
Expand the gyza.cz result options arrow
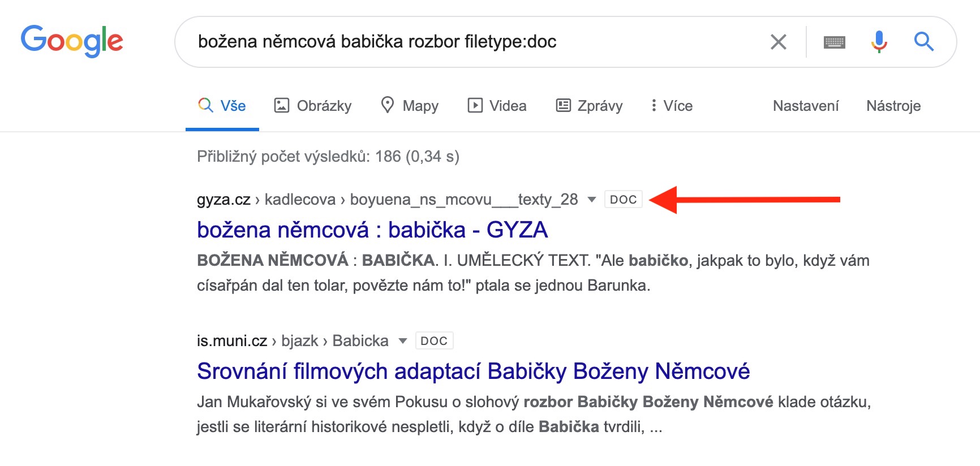tap(592, 200)
